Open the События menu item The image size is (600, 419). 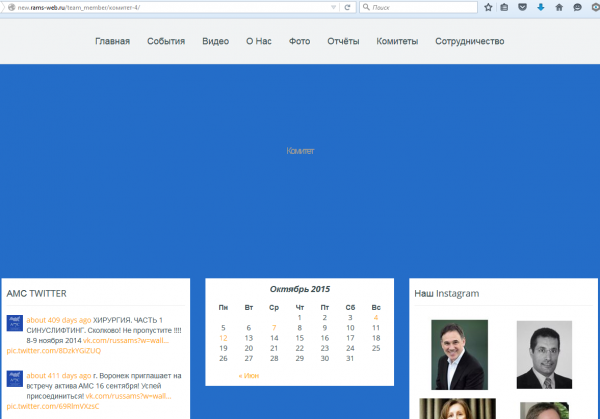click(166, 41)
